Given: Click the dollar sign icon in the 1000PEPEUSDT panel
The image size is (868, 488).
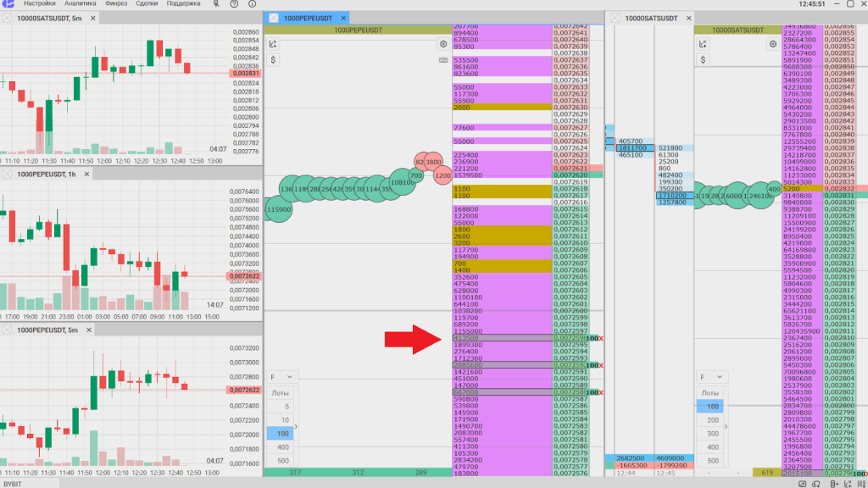Looking at the screenshot, I should point(273,60).
